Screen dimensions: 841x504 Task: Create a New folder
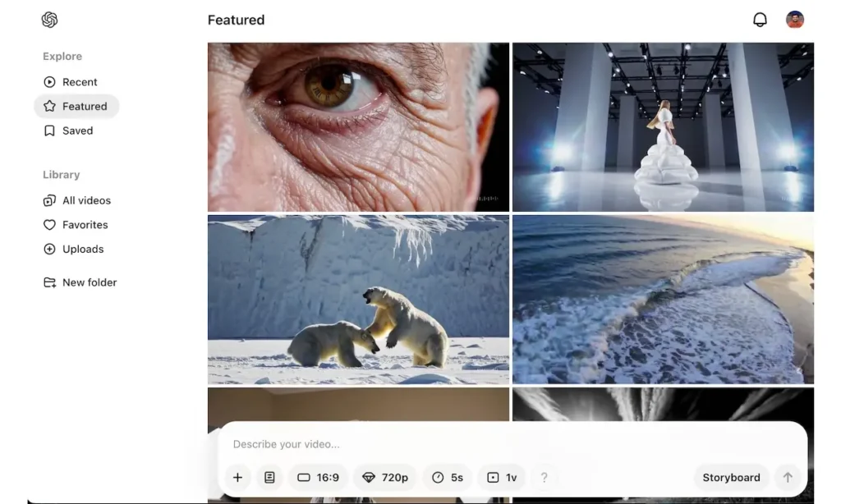(x=89, y=282)
